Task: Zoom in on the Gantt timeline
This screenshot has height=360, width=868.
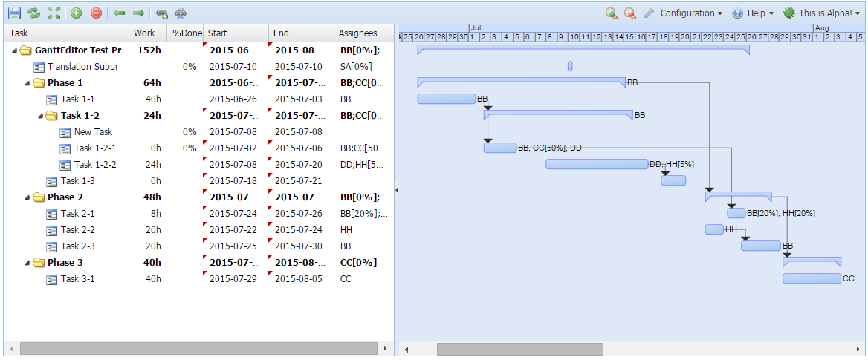Action: tap(611, 13)
